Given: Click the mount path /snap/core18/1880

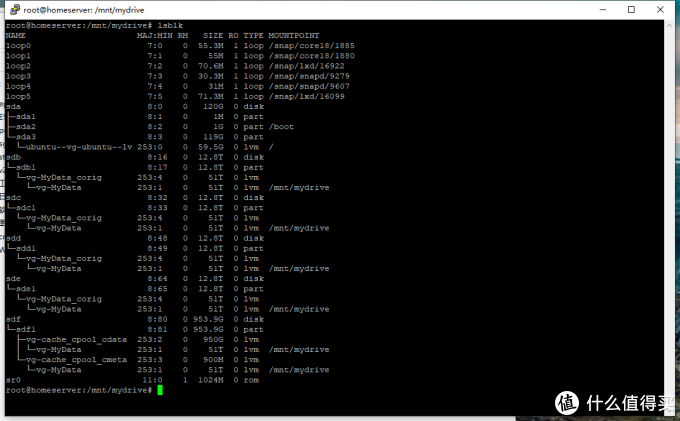Looking at the screenshot, I should pos(311,56).
